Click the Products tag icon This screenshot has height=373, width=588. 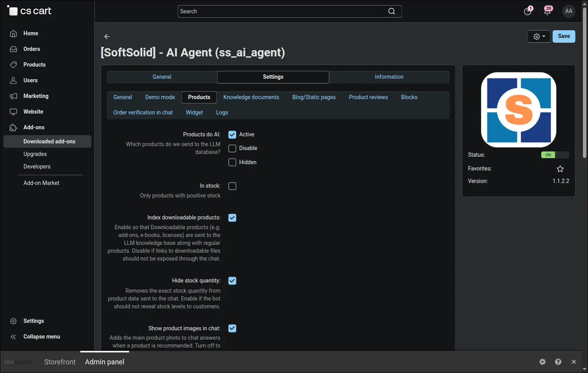pos(13,65)
